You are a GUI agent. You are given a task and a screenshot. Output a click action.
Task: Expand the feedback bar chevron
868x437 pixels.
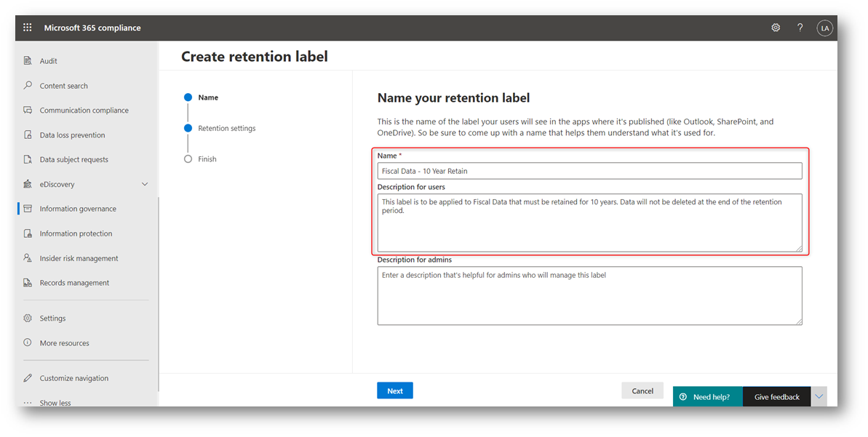click(819, 396)
